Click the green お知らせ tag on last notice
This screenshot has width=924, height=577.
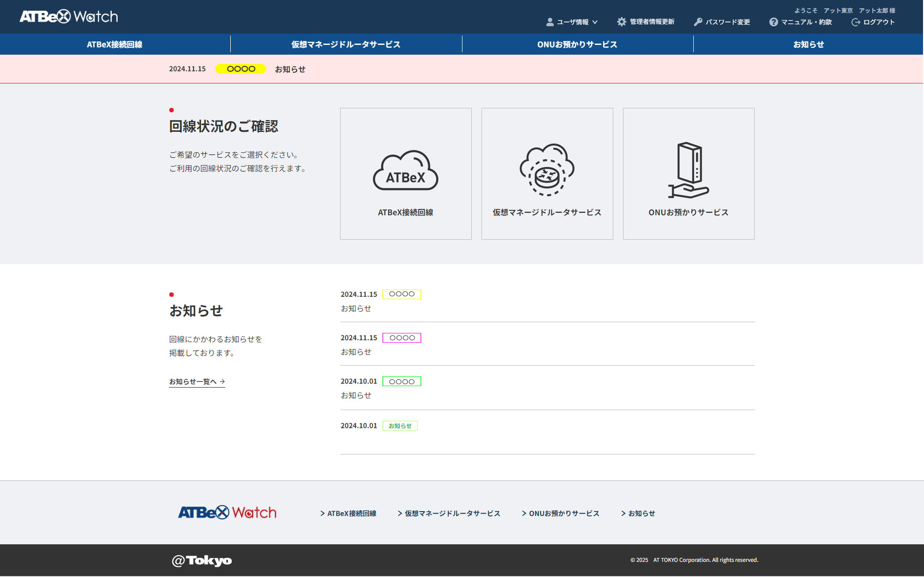400,426
